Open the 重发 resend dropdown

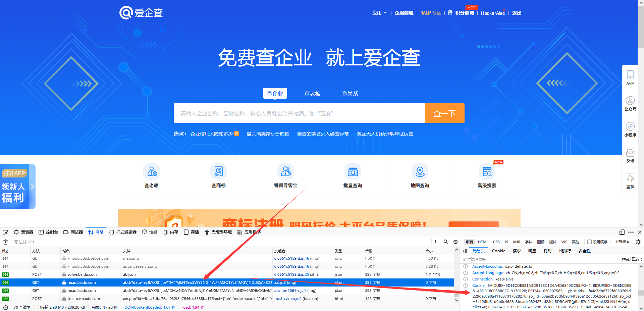click(x=637, y=259)
